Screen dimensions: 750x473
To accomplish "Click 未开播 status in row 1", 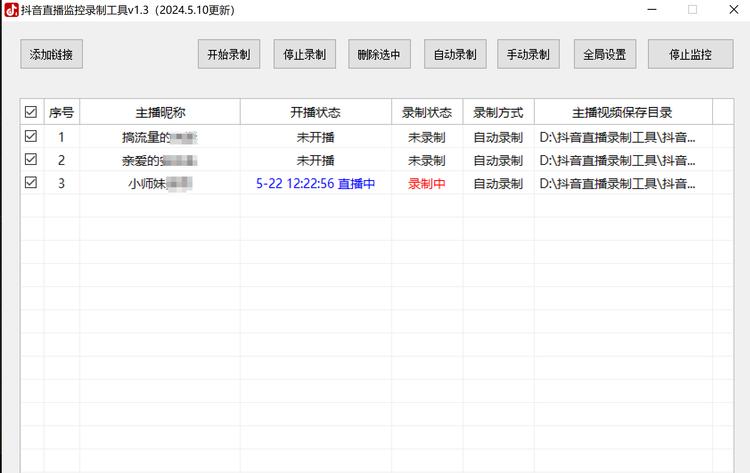I will (x=316, y=137).
